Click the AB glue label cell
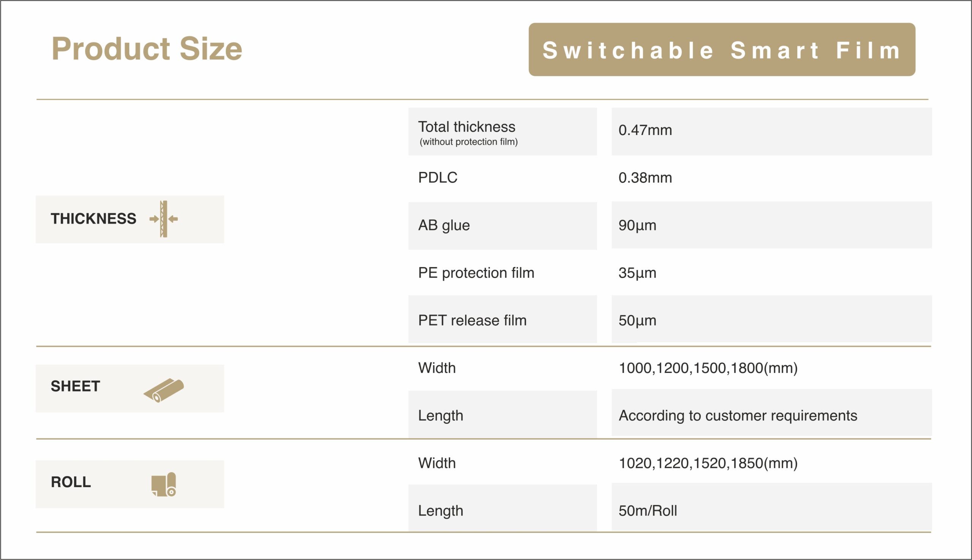 pos(502,225)
